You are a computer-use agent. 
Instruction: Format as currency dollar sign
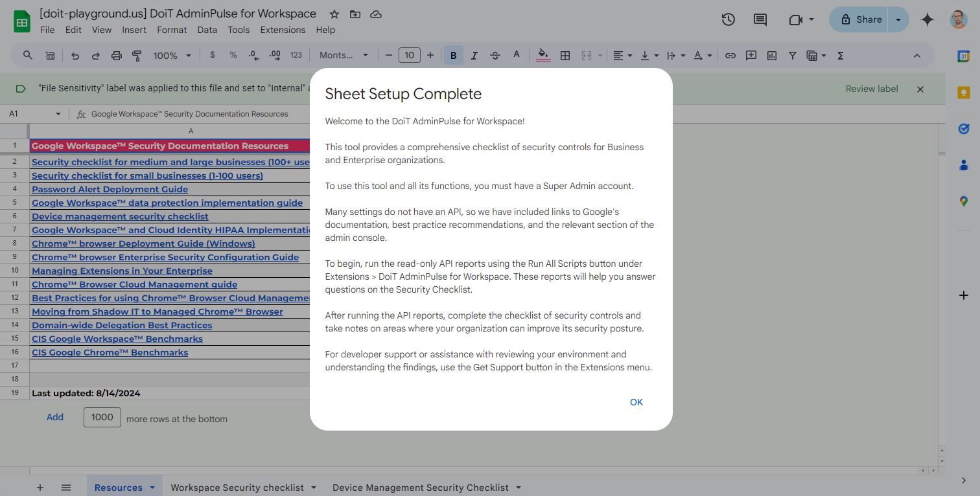pyautogui.click(x=213, y=56)
